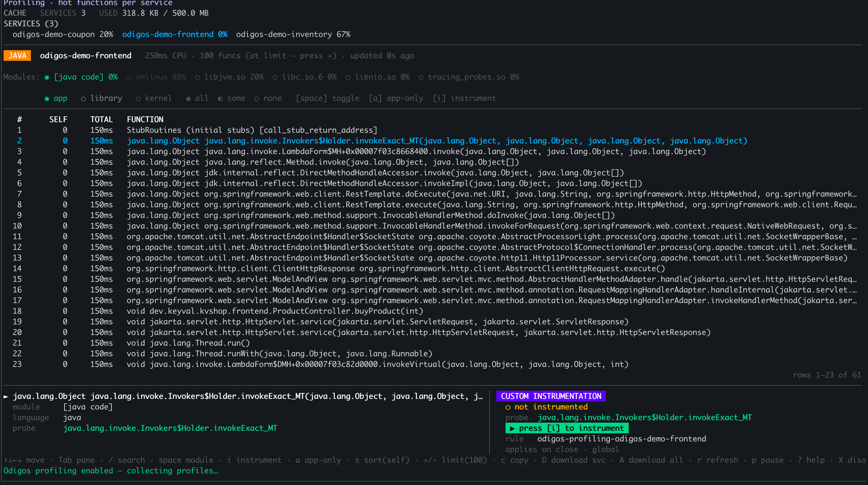Click the probe value in detail pane
The height and width of the screenshot is (485, 868).
point(170,428)
